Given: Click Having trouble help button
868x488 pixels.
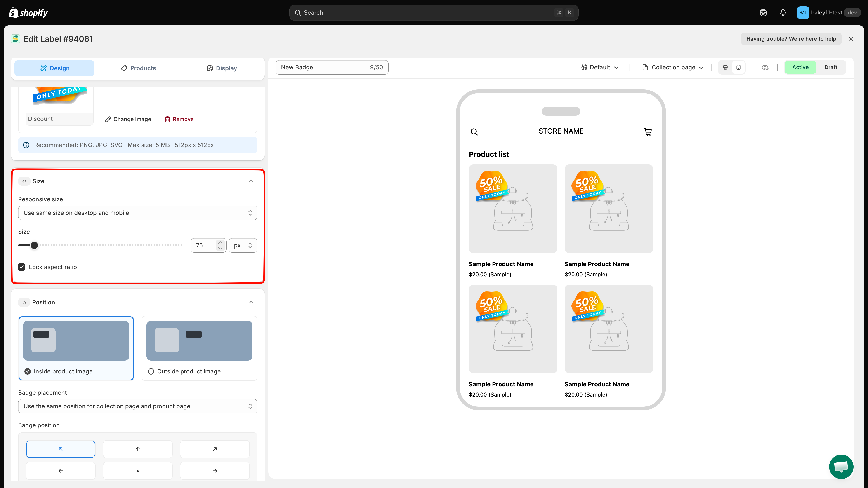Looking at the screenshot, I should click(x=791, y=39).
